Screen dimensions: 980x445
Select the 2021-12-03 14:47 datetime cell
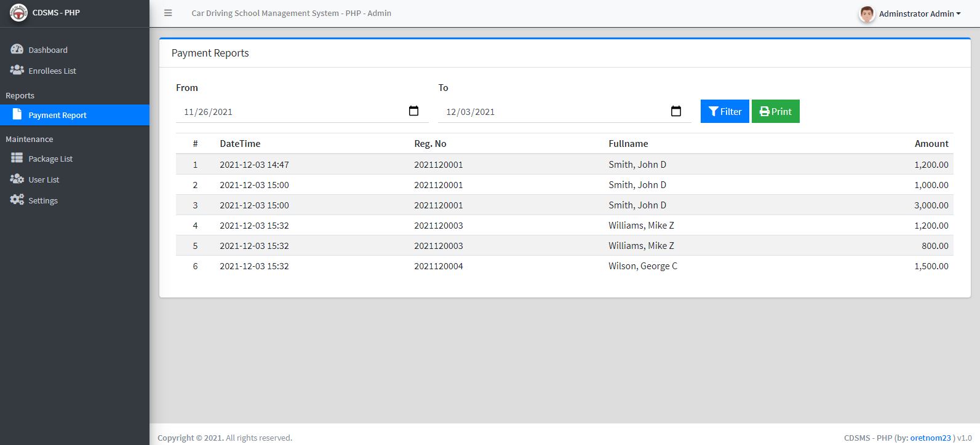pos(254,164)
